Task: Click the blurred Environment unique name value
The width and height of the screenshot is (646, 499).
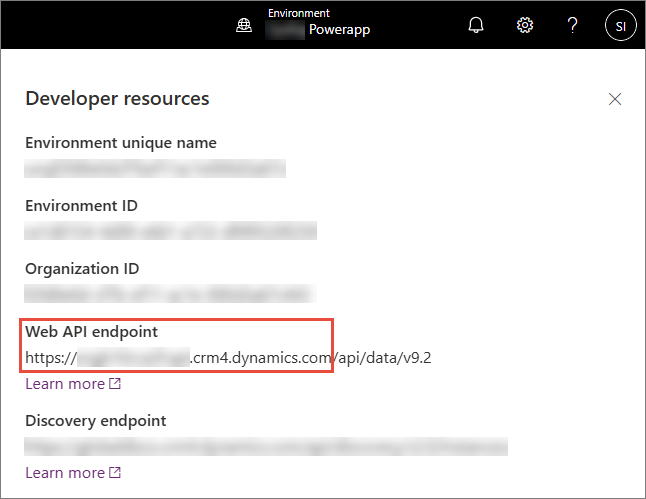Action: (x=155, y=169)
